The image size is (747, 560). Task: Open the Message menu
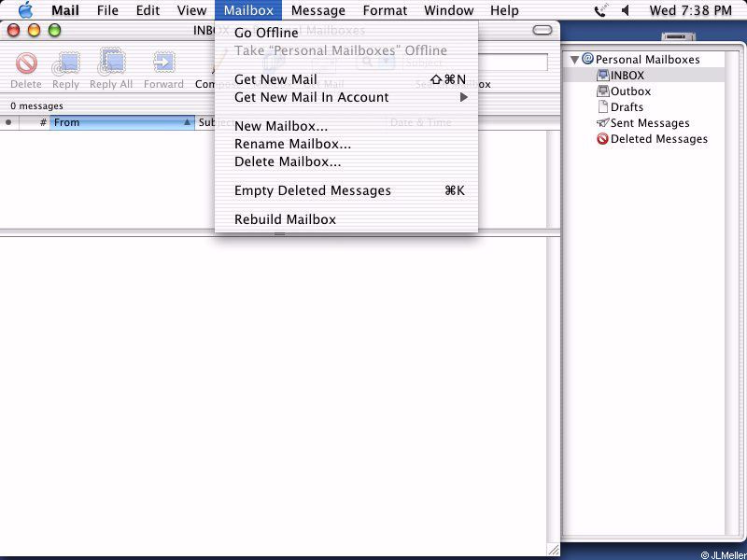point(318,10)
